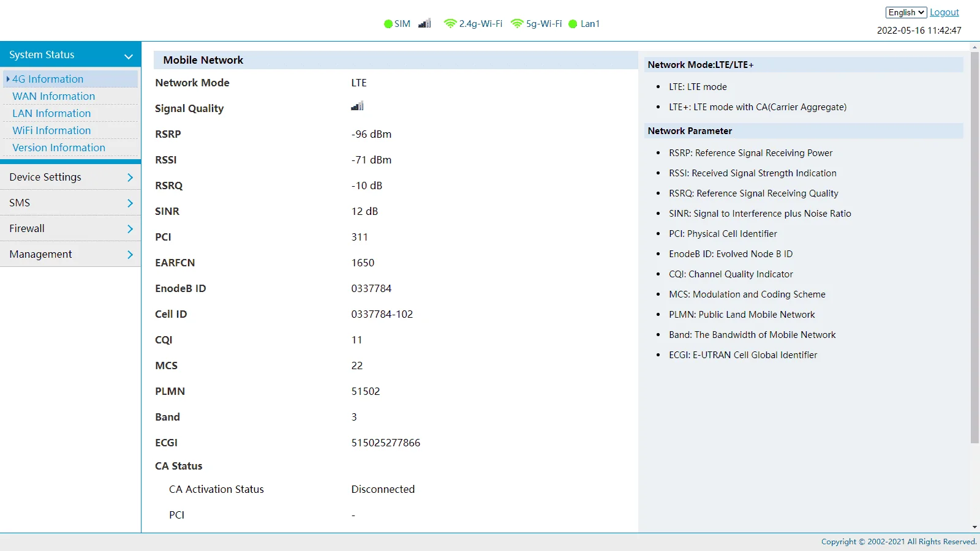
Task: Click the Network Parameter help header
Action: point(804,131)
